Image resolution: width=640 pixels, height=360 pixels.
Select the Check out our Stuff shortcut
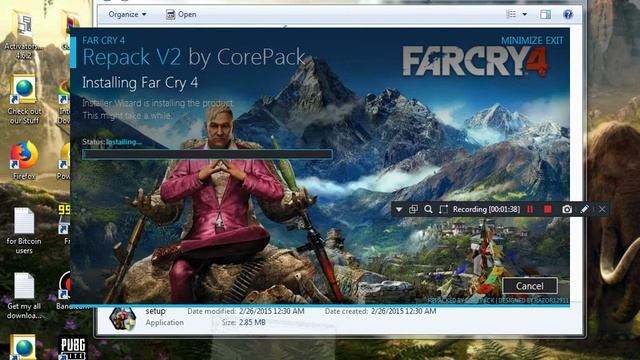(24, 100)
